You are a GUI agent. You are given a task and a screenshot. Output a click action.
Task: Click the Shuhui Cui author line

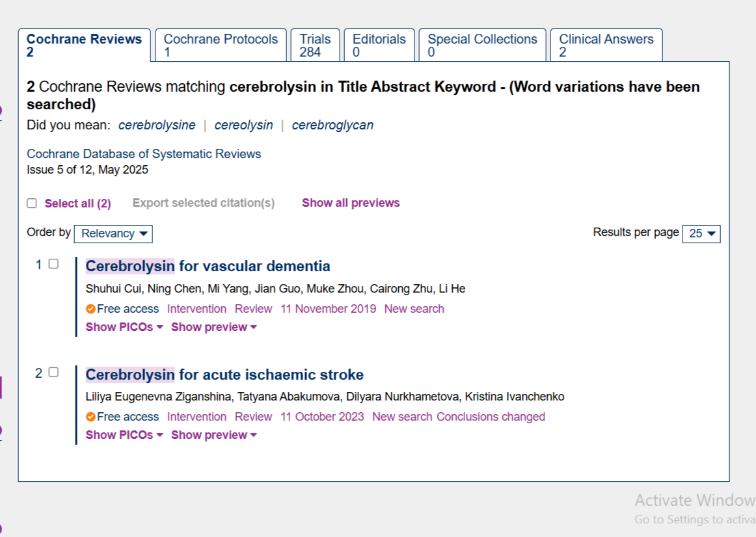tap(275, 289)
